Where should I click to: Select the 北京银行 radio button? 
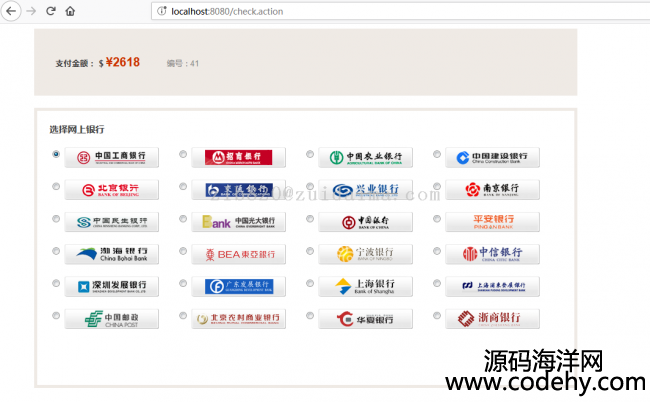click(x=56, y=186)
